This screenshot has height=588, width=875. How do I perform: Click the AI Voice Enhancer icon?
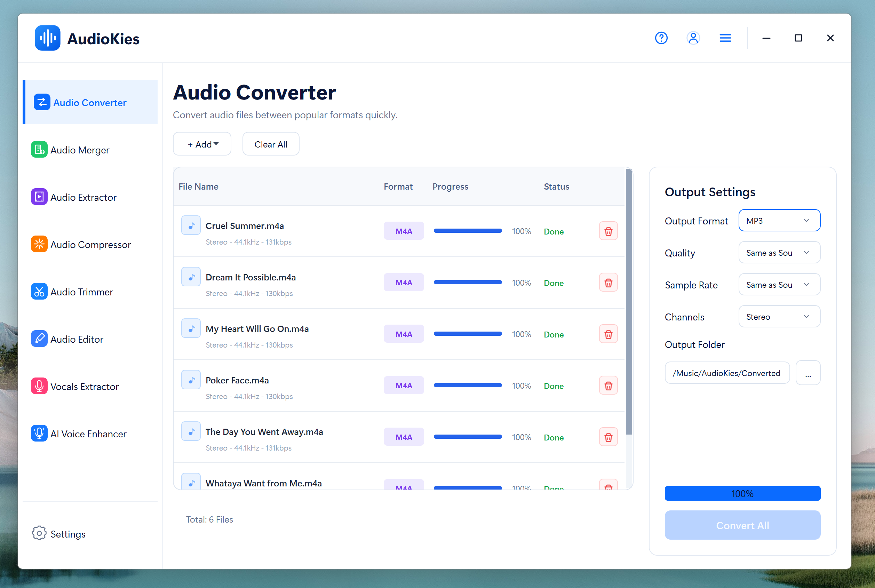pyautogui.click(x=39, y=433)
